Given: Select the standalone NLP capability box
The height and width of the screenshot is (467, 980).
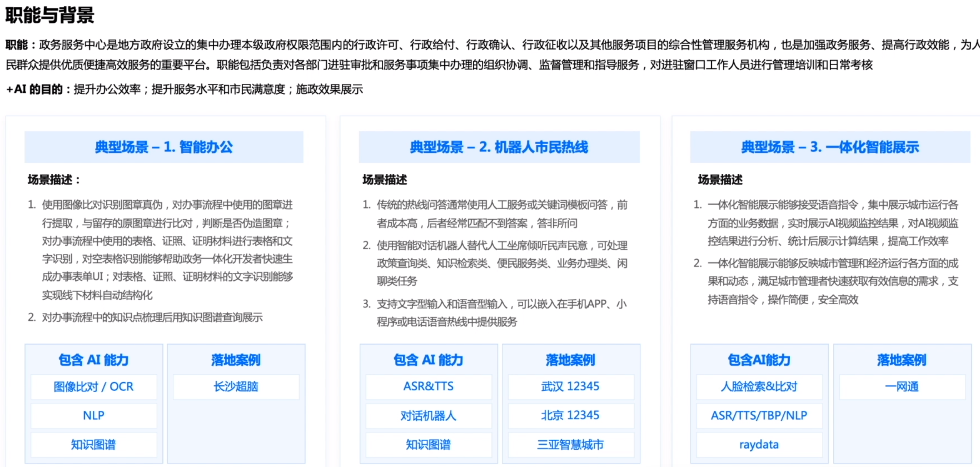Looking at the screenshot, I should (x=93, y=416).
